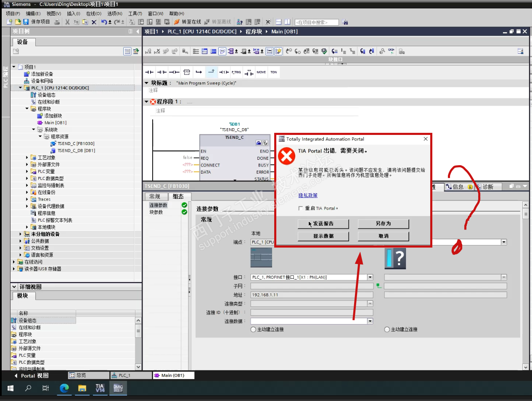Insert a normally closed contact

[x=162, y=72]
